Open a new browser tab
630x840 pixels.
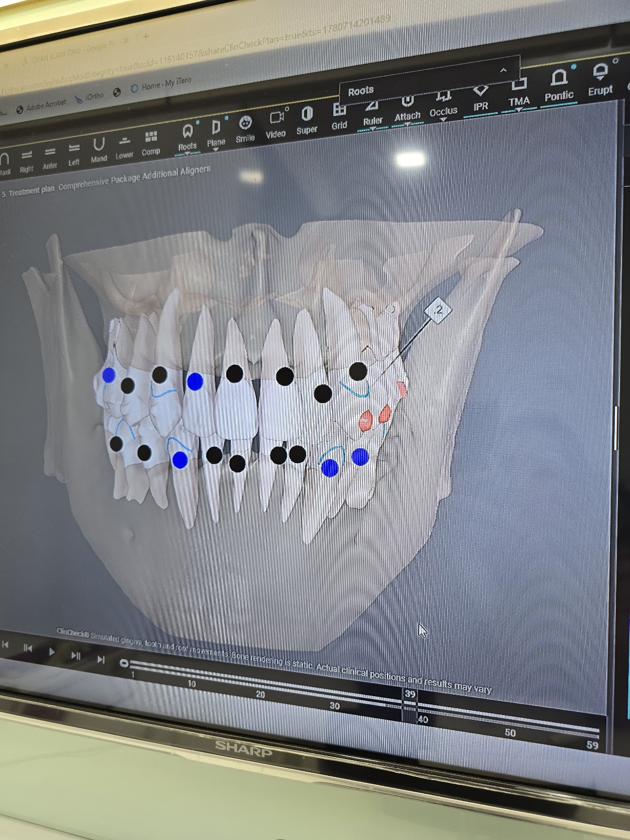(x=145, y=36)
